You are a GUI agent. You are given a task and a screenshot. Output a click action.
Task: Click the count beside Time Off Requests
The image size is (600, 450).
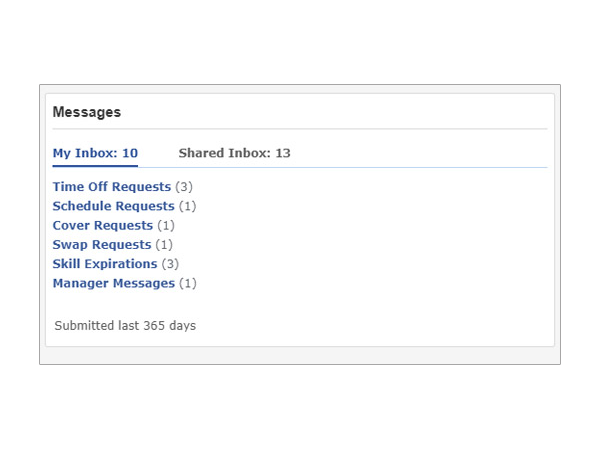click(x=184, y=187)
